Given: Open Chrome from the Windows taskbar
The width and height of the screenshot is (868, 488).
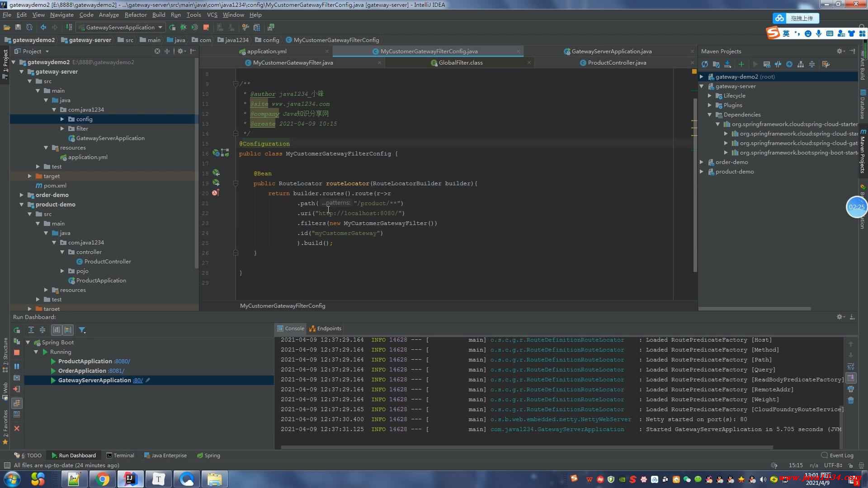Looking at the screenshot, I should tap(102, 479).
